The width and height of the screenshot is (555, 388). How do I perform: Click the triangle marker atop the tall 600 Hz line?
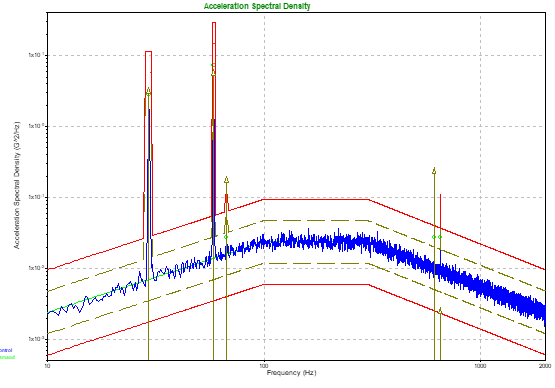pyautogui.click(x=434, y=171)
